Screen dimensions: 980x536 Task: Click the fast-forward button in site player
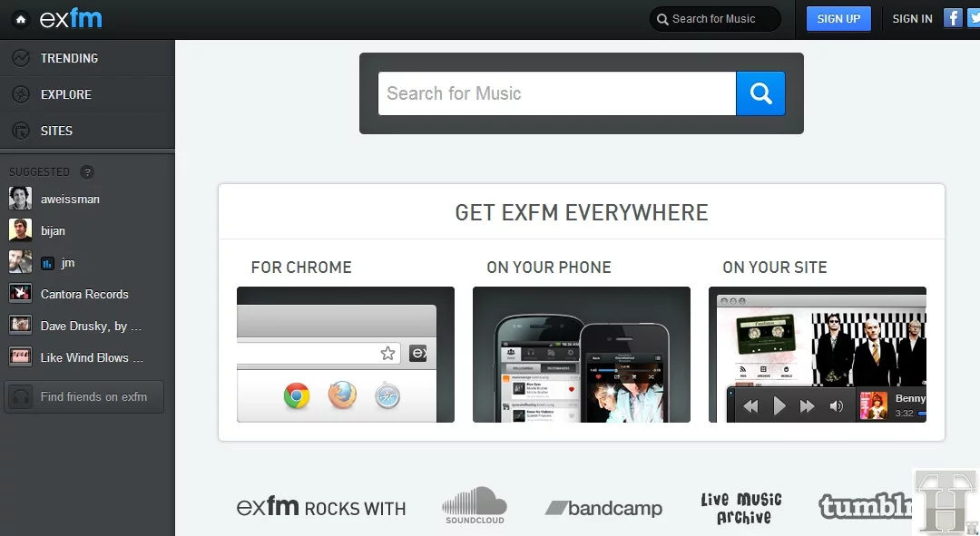[x=807, y=406]
